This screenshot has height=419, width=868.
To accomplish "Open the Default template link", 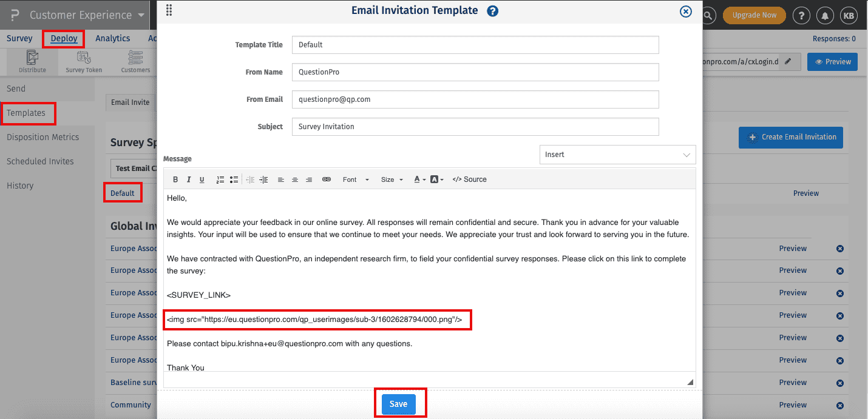I will coord(123,193).
